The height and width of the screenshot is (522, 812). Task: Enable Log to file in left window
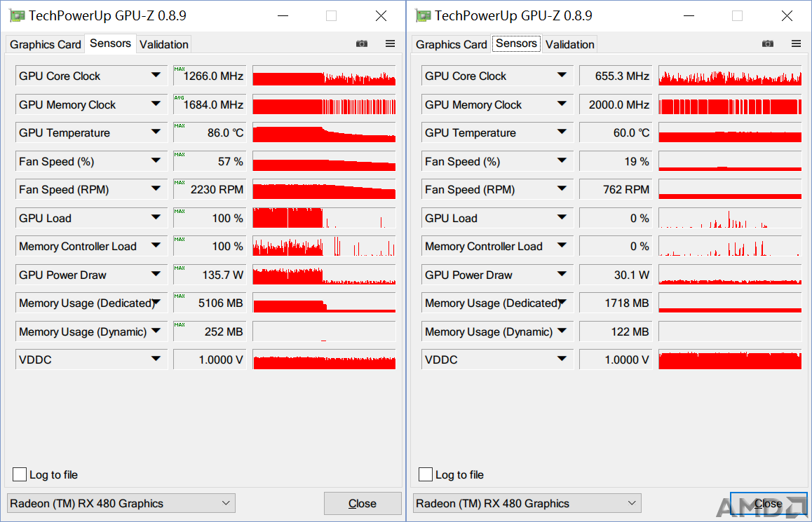(20, 474)
